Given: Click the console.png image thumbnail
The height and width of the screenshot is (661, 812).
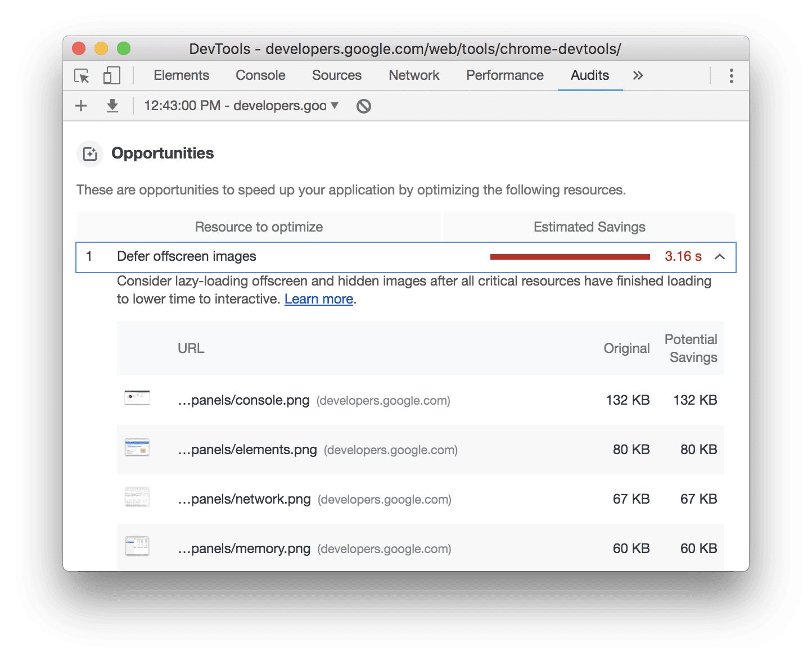Looking at the screenshot, I should point(137,398).
